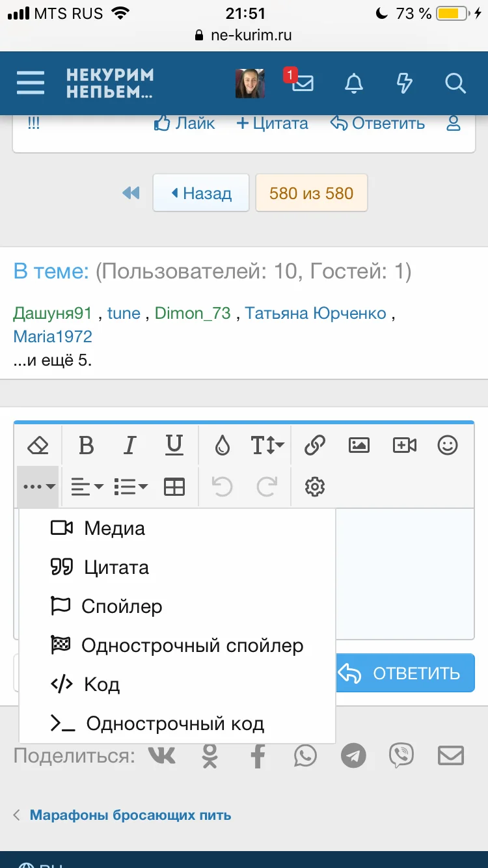
Task: Click the insert table icon
Action: pos(174,487)
